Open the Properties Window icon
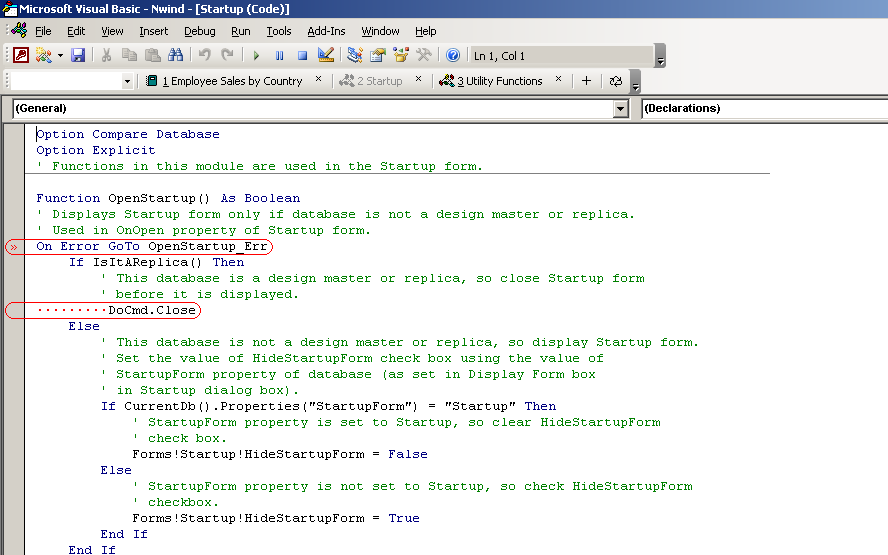This screenshot has height=555, width=888. click(x=378, y=55)
